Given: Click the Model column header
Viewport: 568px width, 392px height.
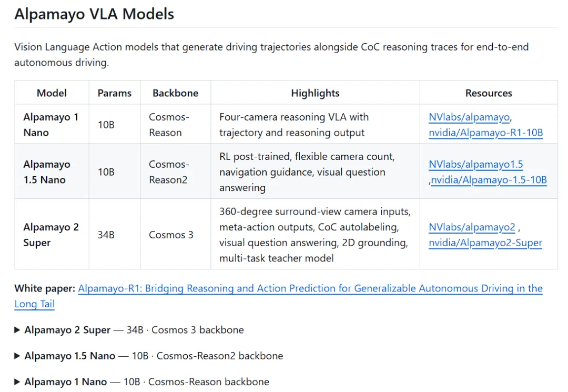Looking at the screenshot, I should point(52,93).
